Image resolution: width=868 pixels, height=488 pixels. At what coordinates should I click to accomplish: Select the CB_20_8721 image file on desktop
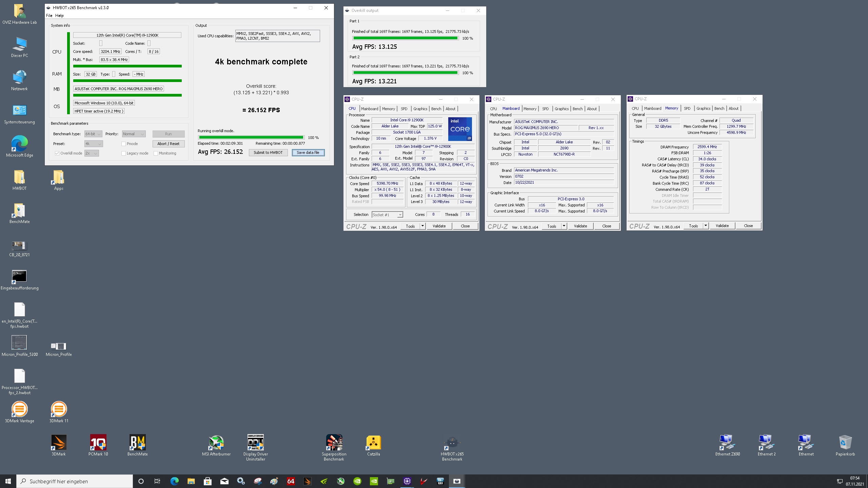[x=19, y=248]
